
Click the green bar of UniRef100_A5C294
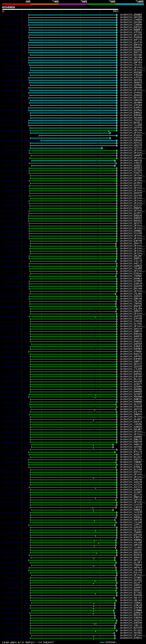(x=74, y=130)
